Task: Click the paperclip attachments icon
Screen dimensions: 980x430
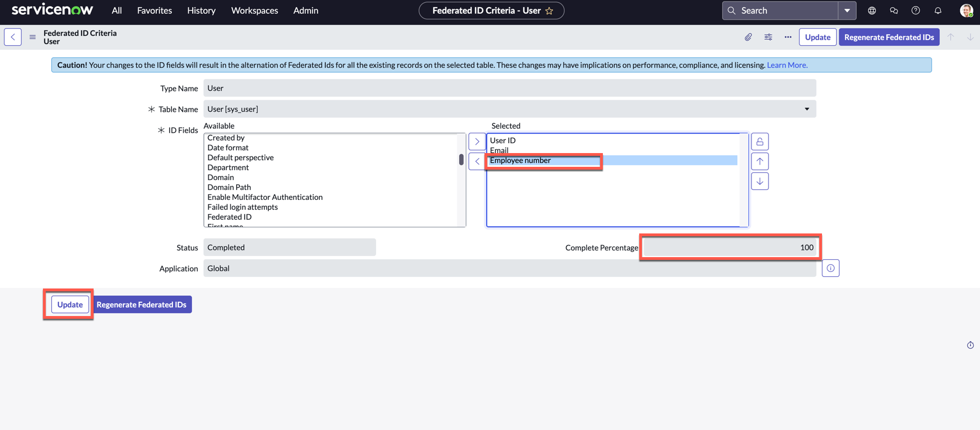Action: point(748,37)
